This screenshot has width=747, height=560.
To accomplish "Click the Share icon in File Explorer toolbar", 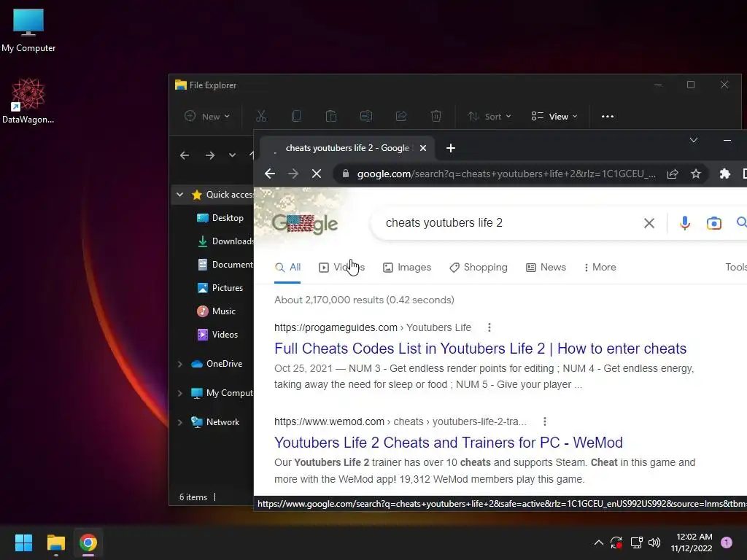I will (x=401, y=116).
